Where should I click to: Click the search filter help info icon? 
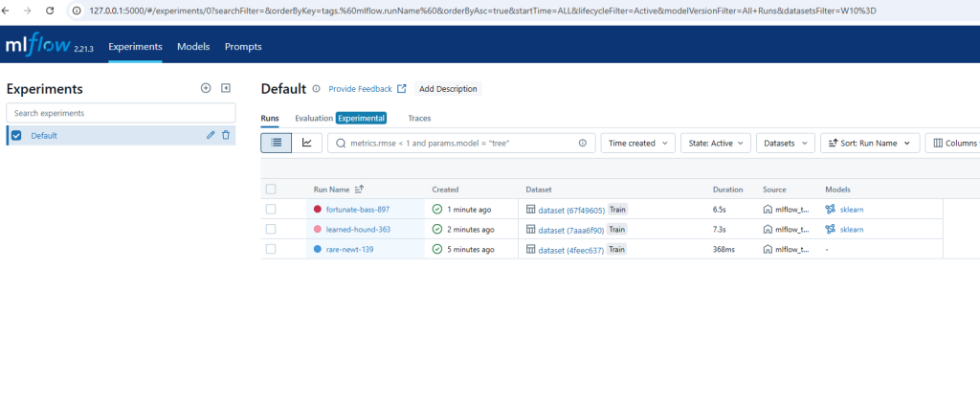(x=582, y=143)
